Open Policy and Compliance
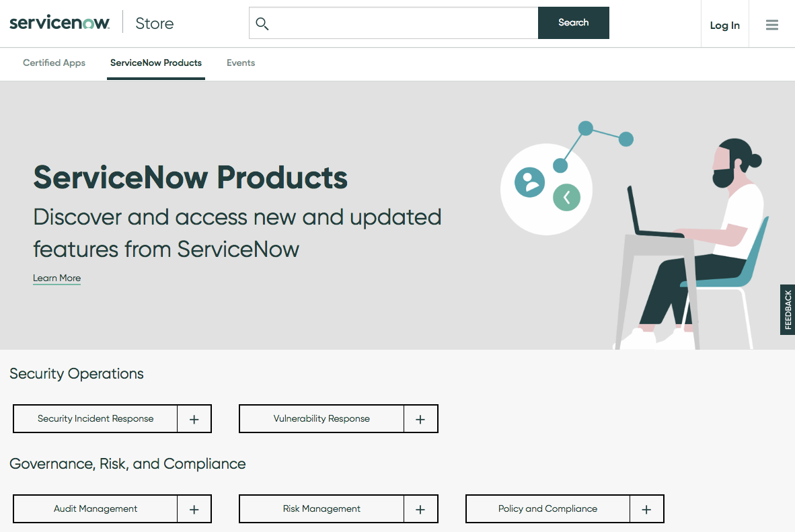This screenshot has height=532, width=795. click(x=547, y=508)
